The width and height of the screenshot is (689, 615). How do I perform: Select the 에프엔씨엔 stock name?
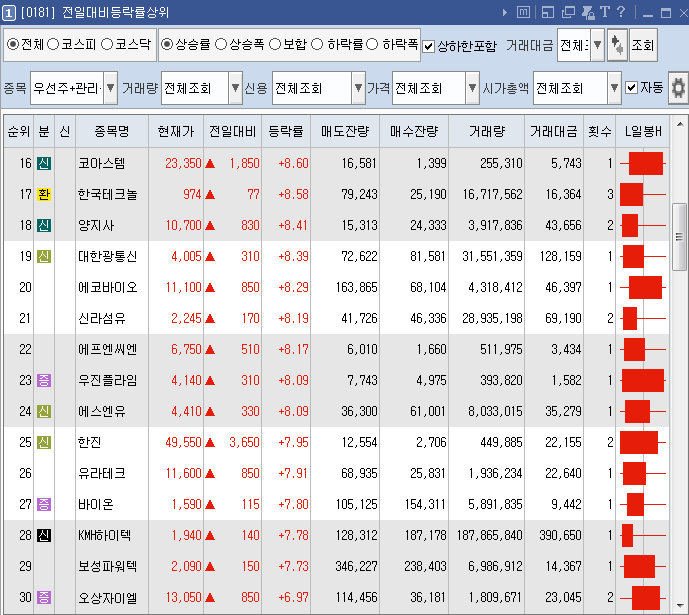click(x=108, y=349)
